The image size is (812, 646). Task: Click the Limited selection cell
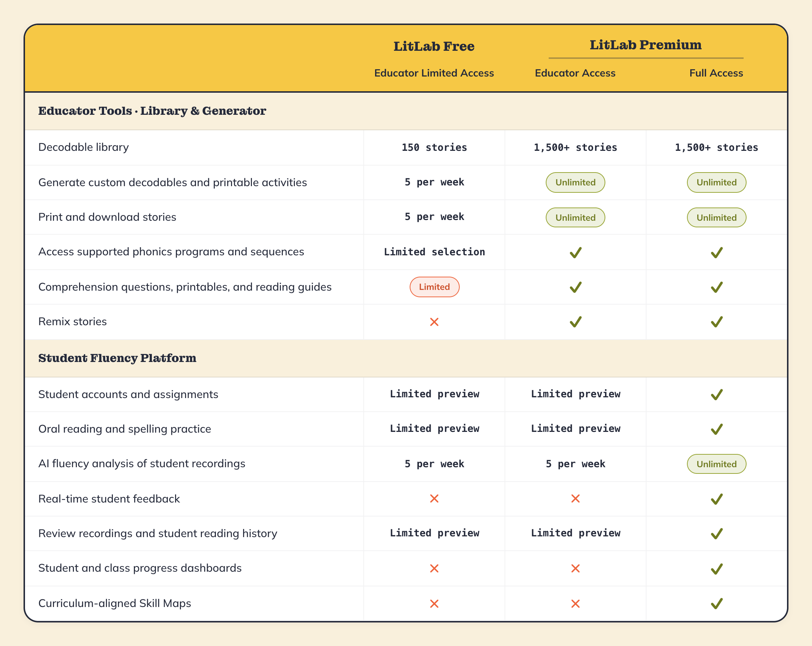[434, 252]
